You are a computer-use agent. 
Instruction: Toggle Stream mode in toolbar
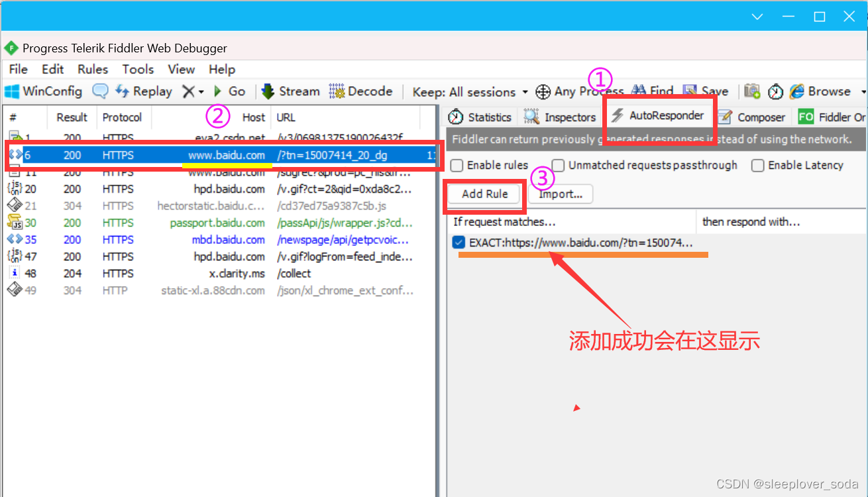pos(290,91)
